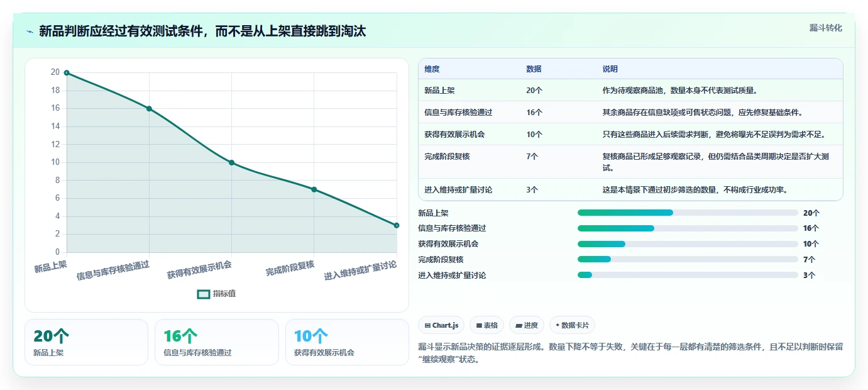This screenshot has height=390, width=868.
Task: Click the 维度 column header
Action: point(432,69)
